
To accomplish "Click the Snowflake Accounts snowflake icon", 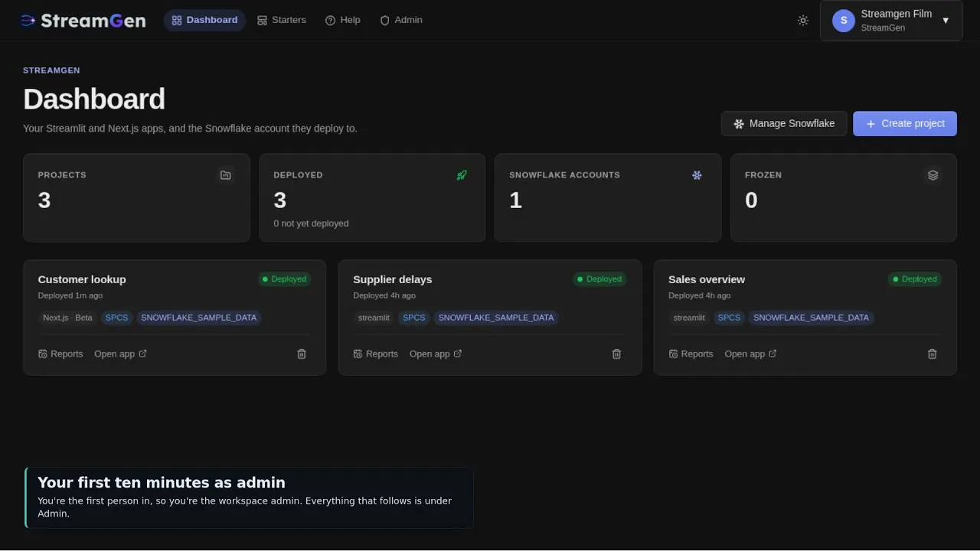I will 697,175.
